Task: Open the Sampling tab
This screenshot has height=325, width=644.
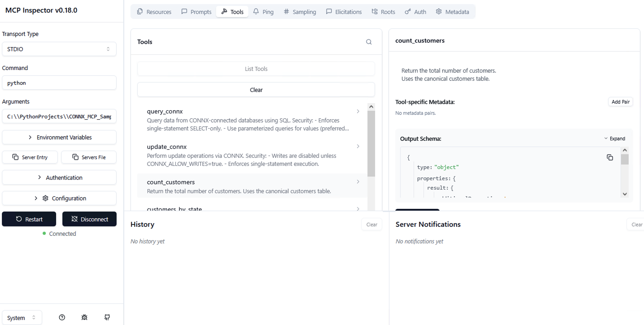Action: tap(300, 12)
